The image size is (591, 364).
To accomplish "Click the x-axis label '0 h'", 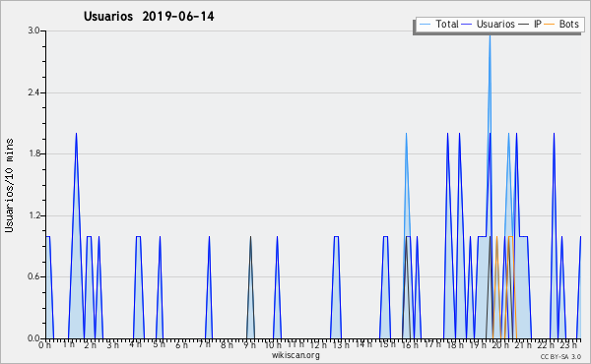I will [x=45, y=344].
